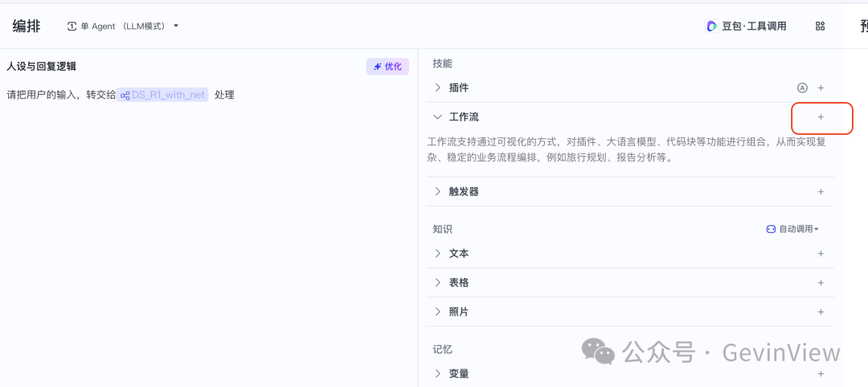Click the 记忆 section label
Screen dimensions: 868x387
pos(442,349)
